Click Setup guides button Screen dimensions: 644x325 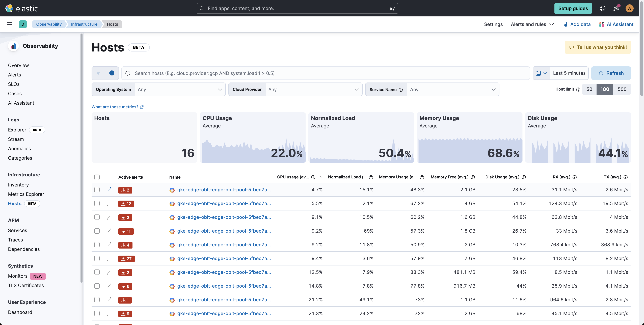click(573, 8)
